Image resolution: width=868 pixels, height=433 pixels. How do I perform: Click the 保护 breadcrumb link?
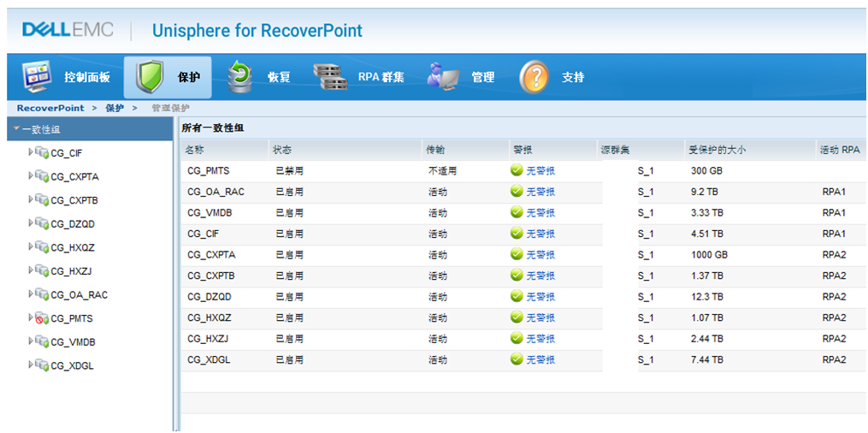click(x=115, y=108)
